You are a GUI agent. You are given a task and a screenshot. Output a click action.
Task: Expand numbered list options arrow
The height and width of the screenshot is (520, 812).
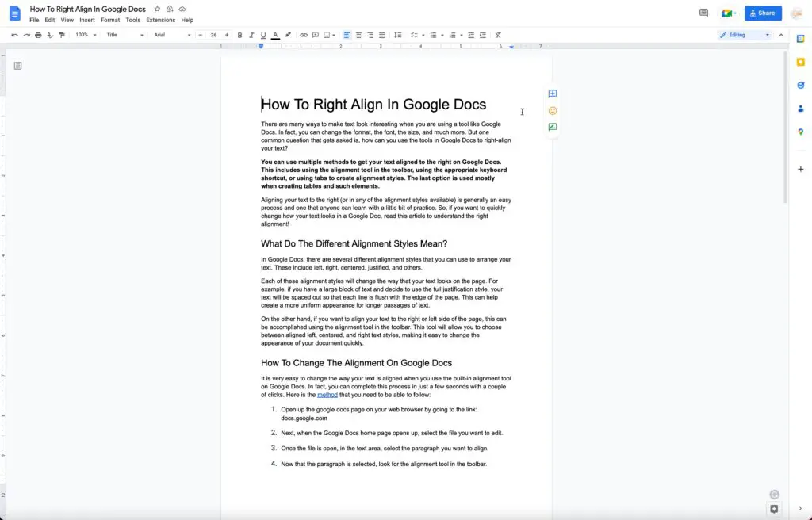[x=462, y=35]
